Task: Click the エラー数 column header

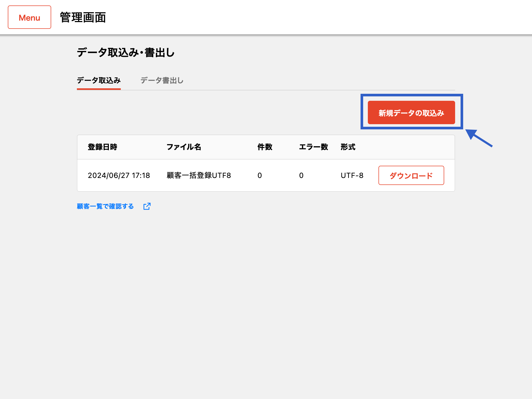Action: (314, 147)
